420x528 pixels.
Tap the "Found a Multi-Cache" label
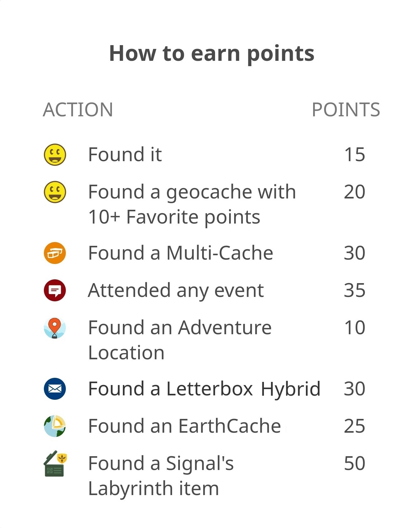click(181, 253)
